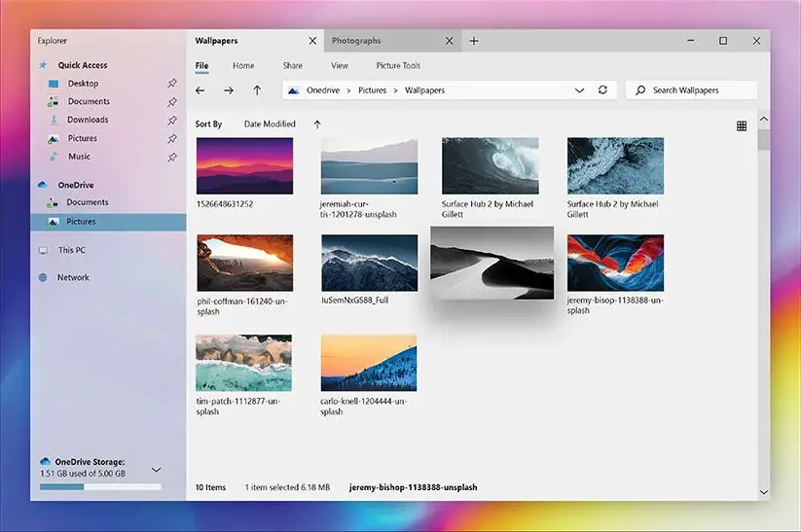Navigate to Pictures in breadcrumb
Image resolution: width=801 pixels, height=532 pixels.
point(372,90)
